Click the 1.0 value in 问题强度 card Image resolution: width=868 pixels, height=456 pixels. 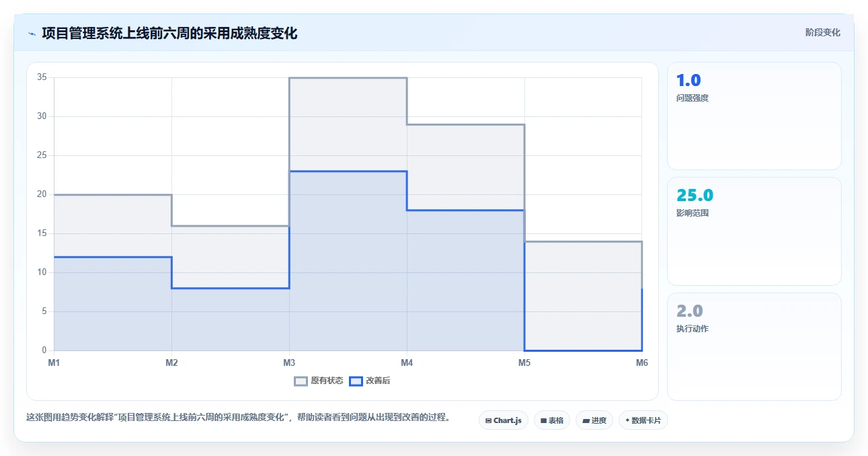[x=688, y=80]
